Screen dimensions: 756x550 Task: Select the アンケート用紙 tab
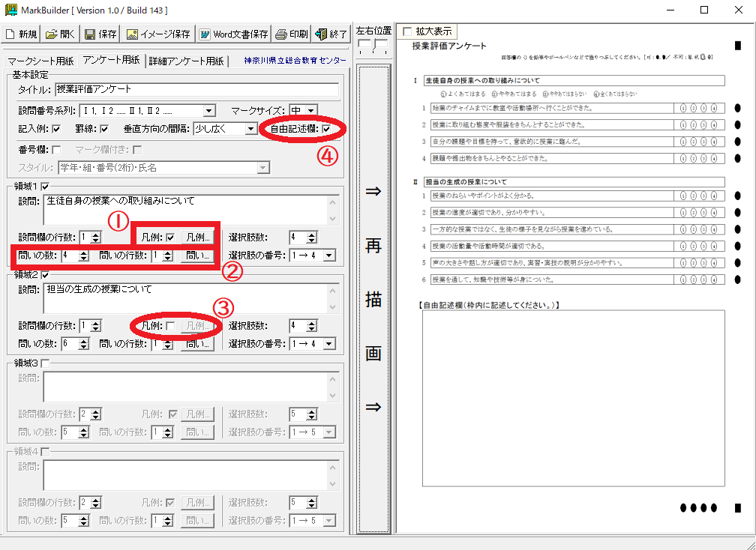pyautogui.click(x=111, y=60)
